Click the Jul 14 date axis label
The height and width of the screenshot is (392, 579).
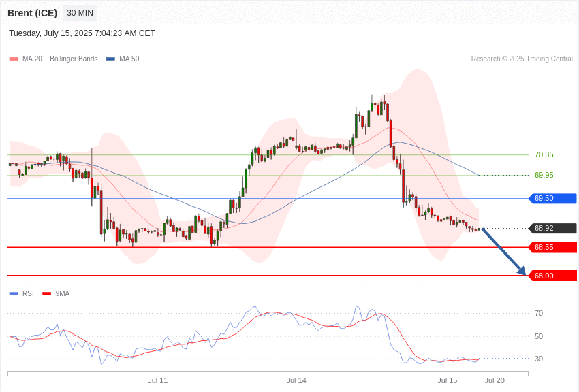pyautogui.click(x=296, y=380)
